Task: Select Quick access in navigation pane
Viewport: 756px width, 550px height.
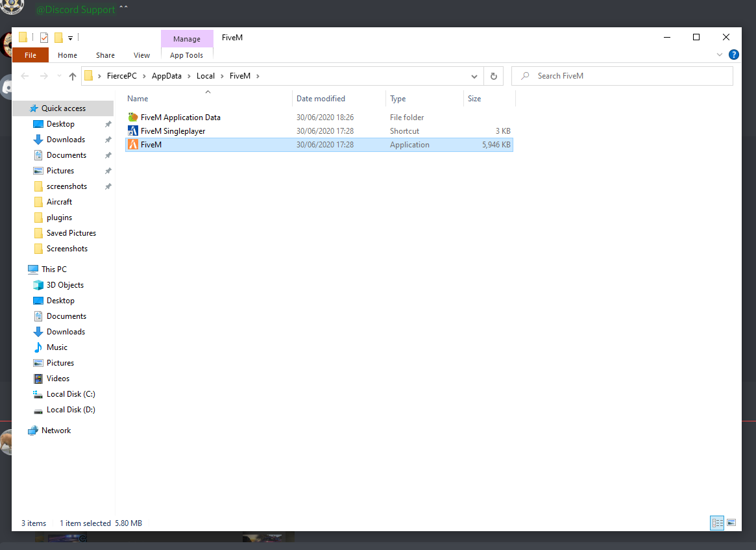Action: 63,108
